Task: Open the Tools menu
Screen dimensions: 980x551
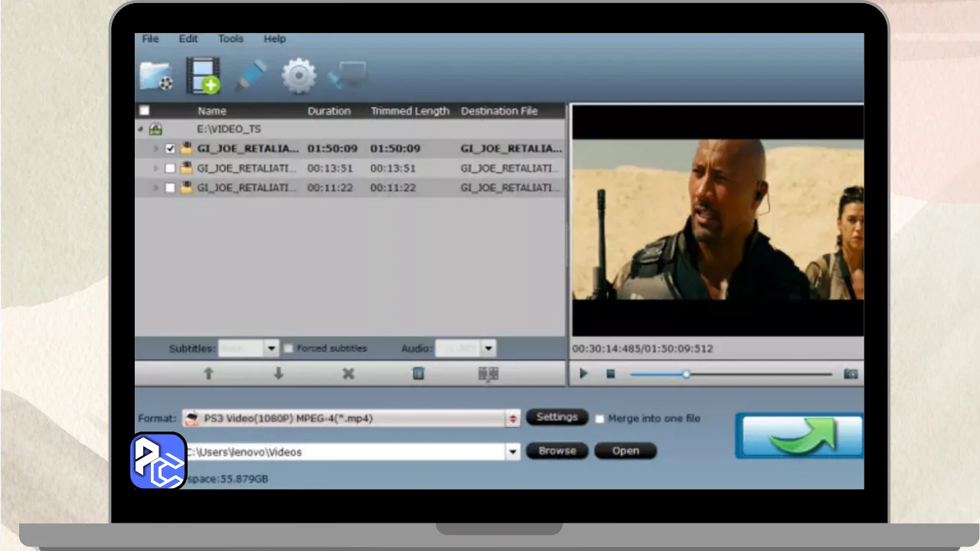Action: click(230, 39)
